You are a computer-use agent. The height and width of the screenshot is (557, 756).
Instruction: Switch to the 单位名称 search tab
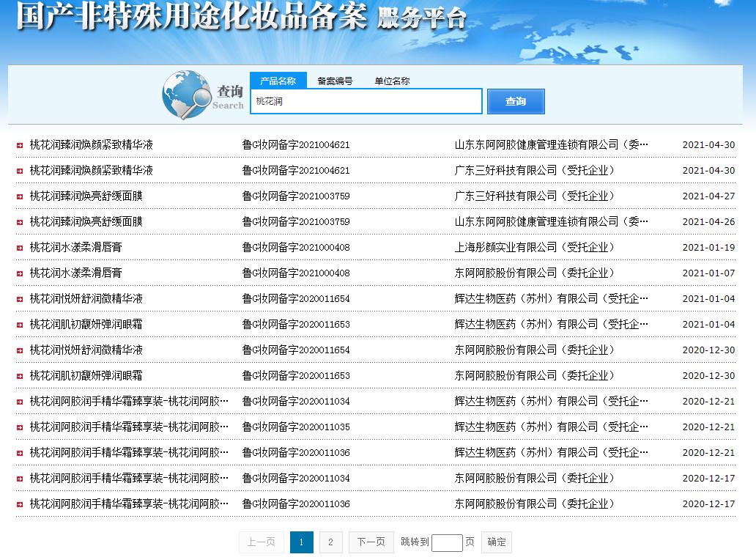(392, 81)
